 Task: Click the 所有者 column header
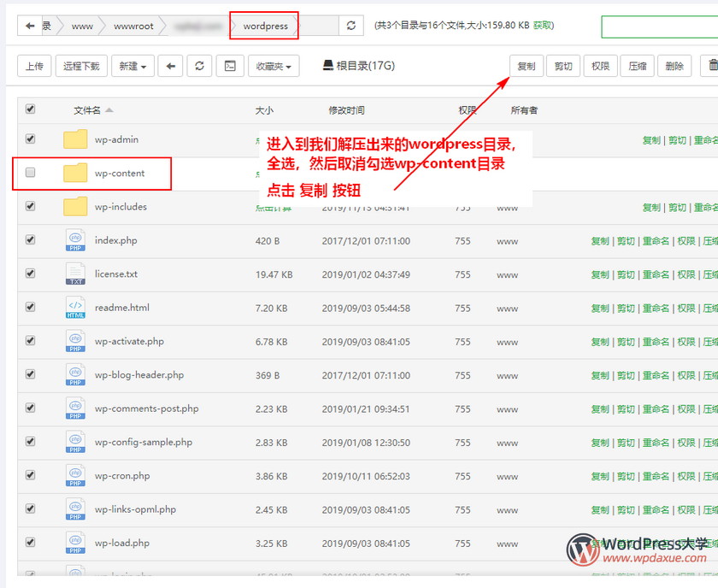coord(524,110)
